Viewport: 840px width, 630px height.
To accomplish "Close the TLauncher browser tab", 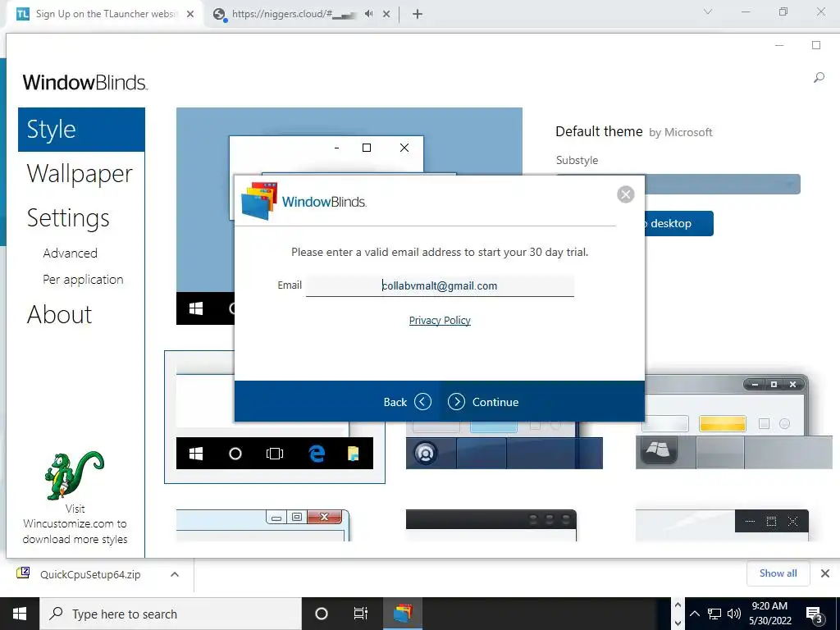I will (190, 14).
